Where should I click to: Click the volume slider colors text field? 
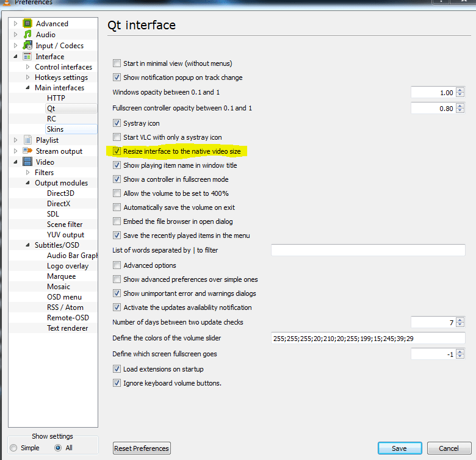coord(368,338)
